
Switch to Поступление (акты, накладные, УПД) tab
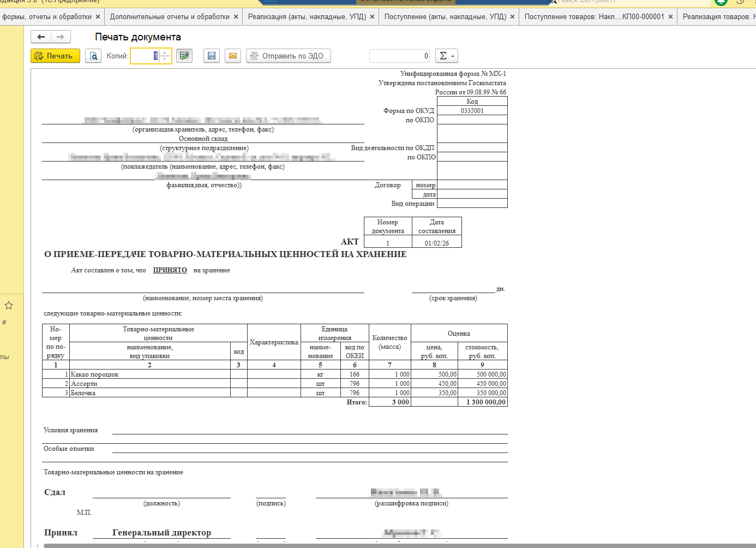445,17
